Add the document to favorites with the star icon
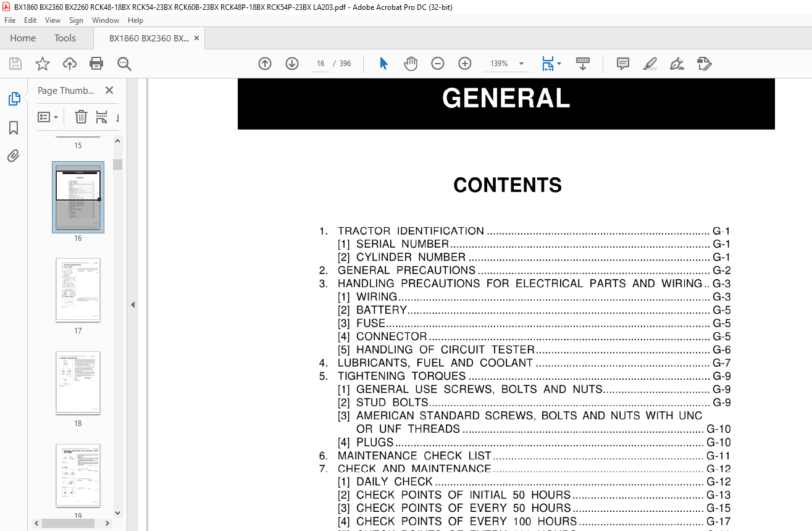 click(x=42, y=64)
